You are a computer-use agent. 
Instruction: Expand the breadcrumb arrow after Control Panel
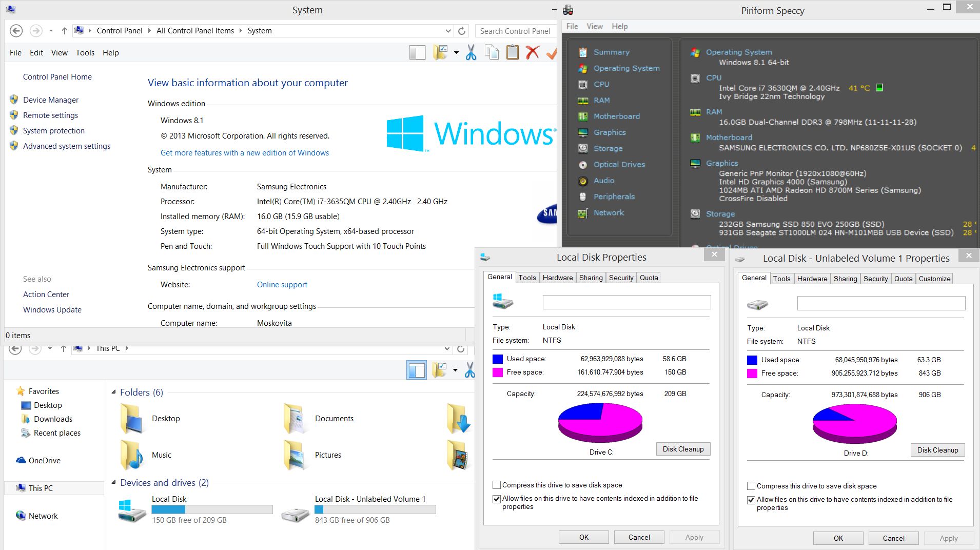click(x=149, y=31)
